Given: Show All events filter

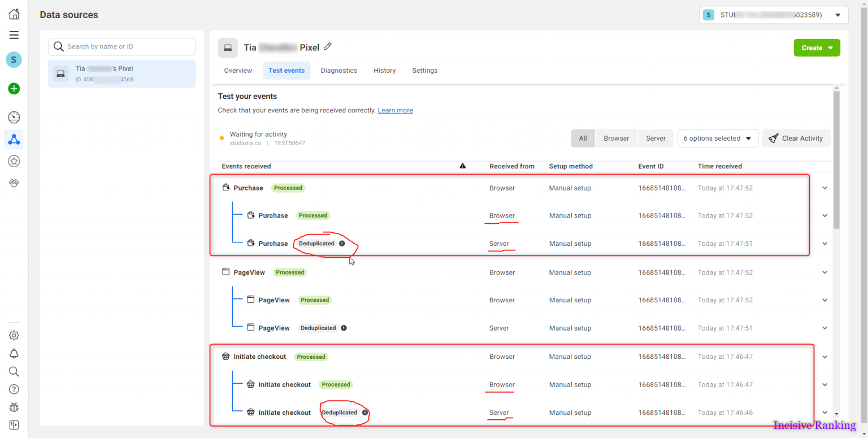Looking at the screenshot, I should [x=583, y=138].
